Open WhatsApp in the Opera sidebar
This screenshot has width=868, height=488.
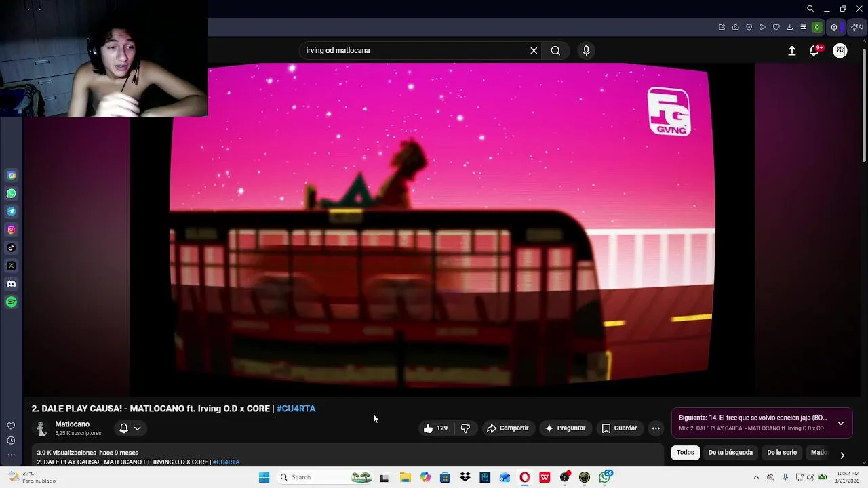pos(12,194)
